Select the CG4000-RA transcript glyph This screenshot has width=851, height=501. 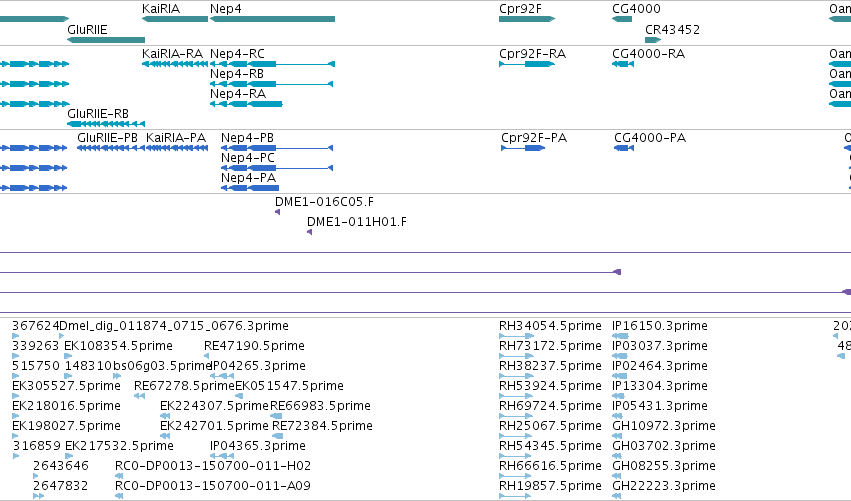pyautogui.click(x=623, y=64)
